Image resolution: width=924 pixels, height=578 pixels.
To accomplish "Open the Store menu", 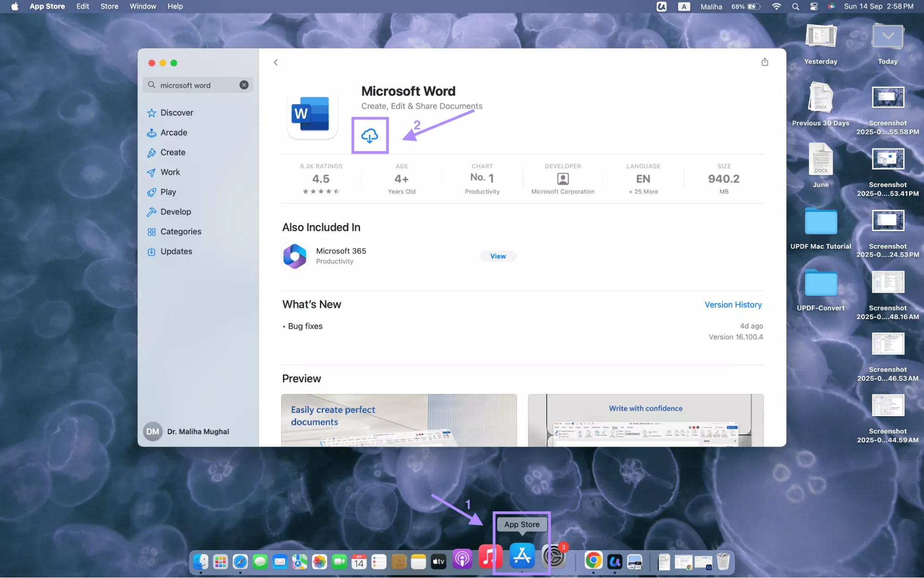I will (110, 6).
